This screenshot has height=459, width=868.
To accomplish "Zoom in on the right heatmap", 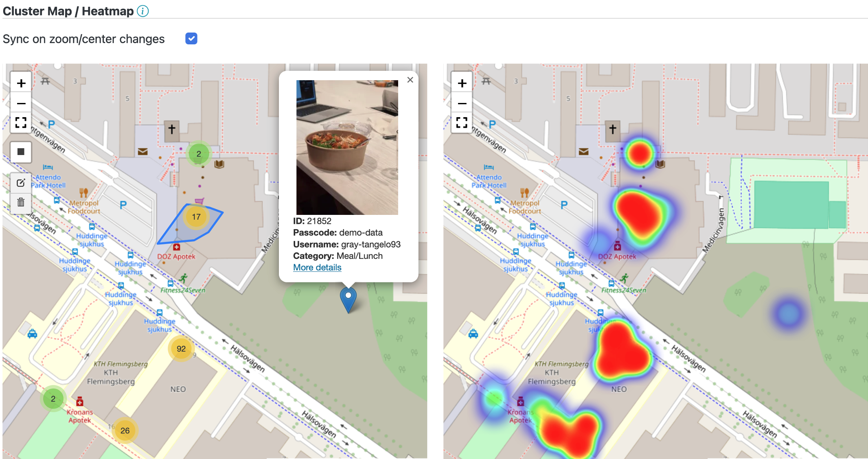I will 462,83.
